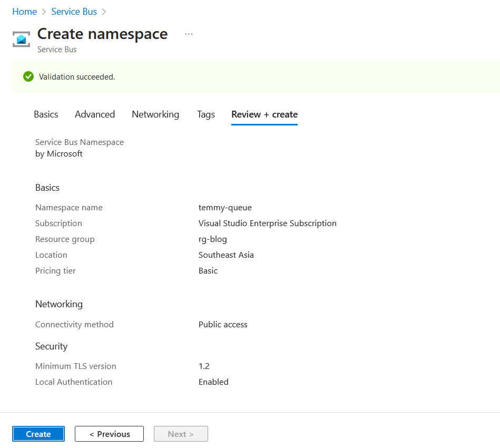The width and height of the screenshot is (500, 448).
Task: Click the 1.2 minimum TLS version value
Action: 204,366
